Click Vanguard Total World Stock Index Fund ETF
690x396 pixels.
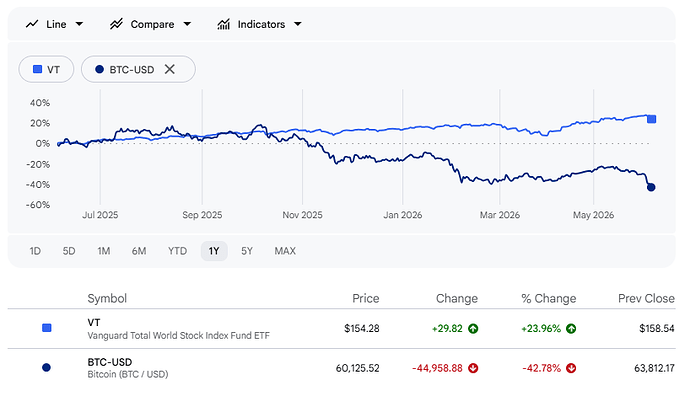point(178,336)
